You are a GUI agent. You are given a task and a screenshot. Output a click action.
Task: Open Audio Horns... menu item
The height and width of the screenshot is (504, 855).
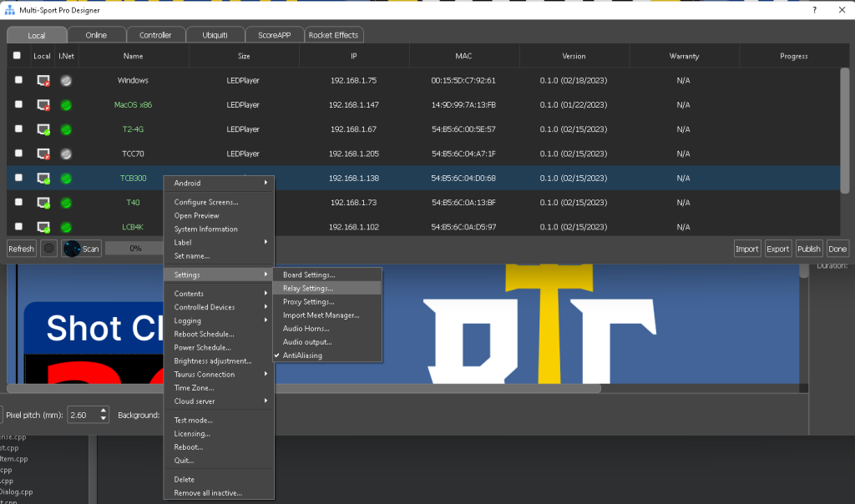(x=327, y=329)
